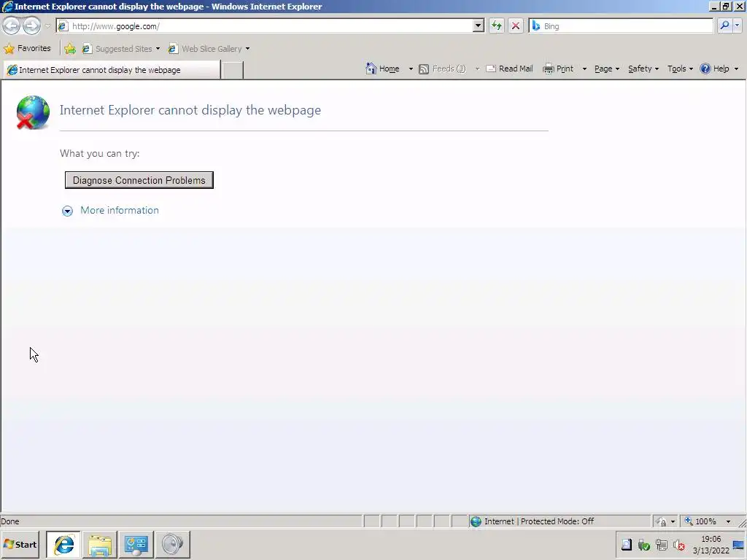747x560 pixels.
Task: Open the Safety menu
Action: click(x=643, y=69)
